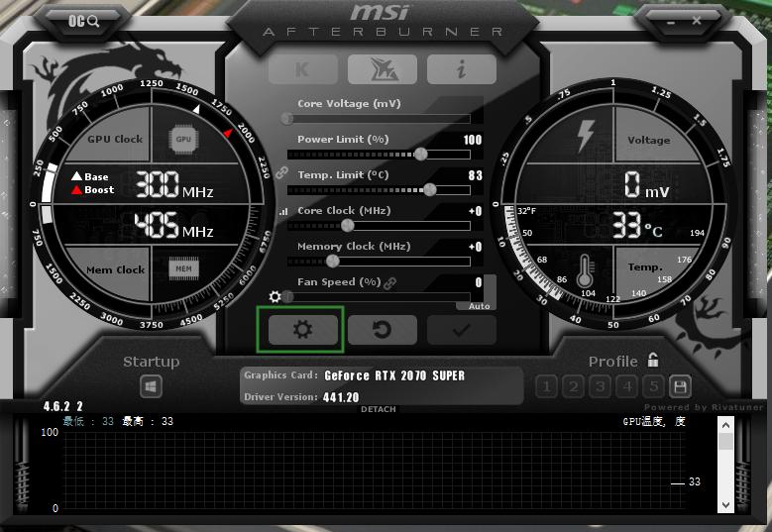Click the Core Voltage slider handle
The width and height of the screenshot is (772, 532).
(287, 118)
